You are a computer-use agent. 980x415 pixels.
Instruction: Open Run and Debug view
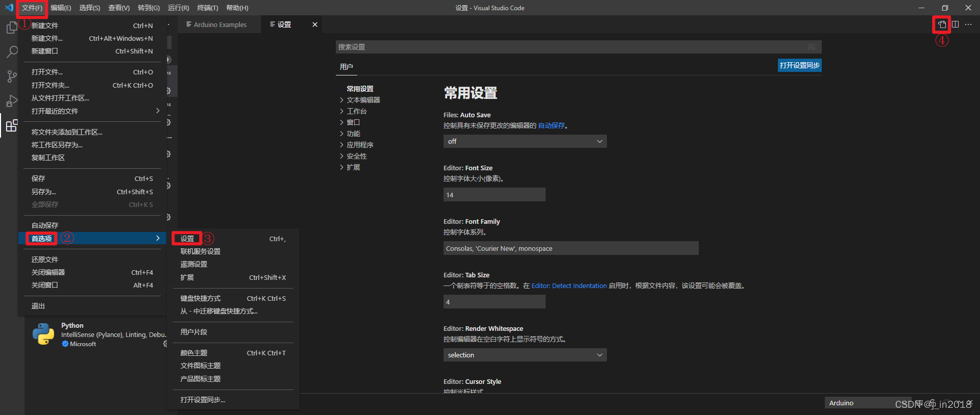tap(12, 101)
